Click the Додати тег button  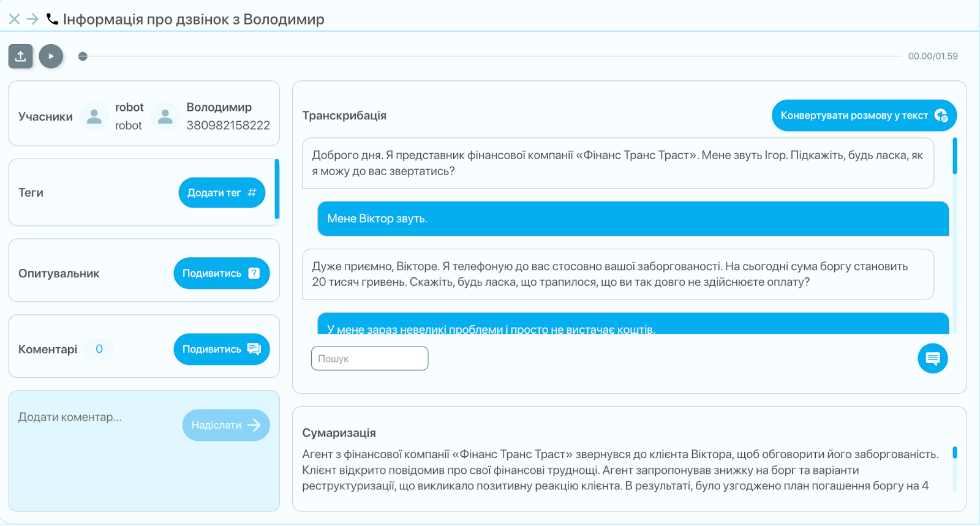(x=222, y=193)
